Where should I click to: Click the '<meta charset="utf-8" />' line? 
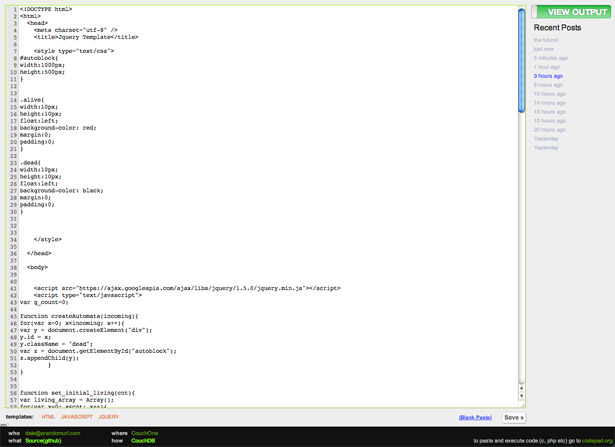pos(75,30)
